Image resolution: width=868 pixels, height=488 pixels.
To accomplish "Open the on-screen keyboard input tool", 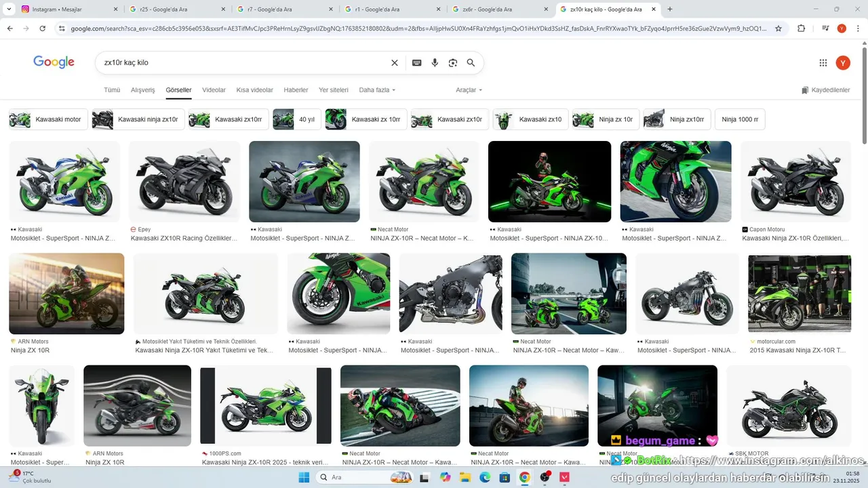I will point(416,62).
